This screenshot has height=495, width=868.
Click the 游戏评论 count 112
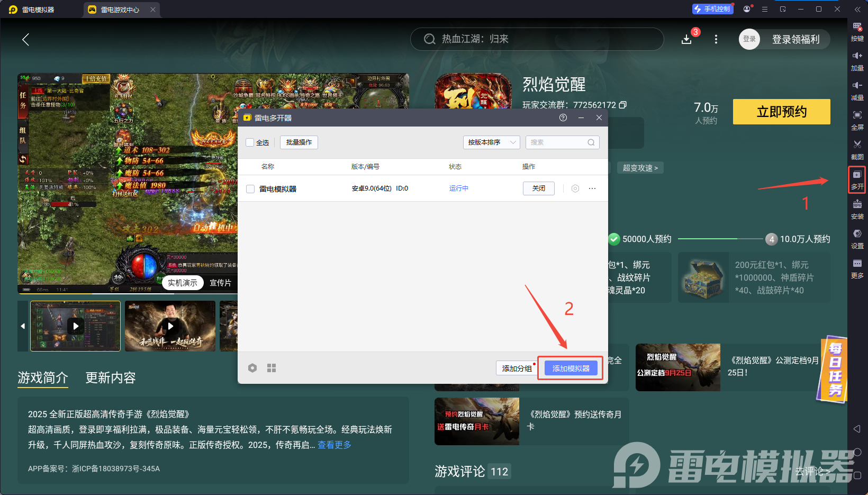pyautogui.click(x=500, y=472)
